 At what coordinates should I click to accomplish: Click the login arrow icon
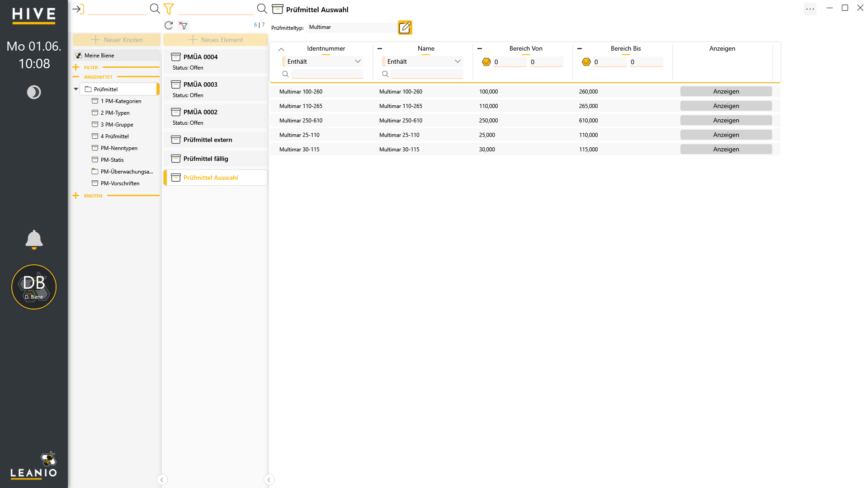coord(78,9)
